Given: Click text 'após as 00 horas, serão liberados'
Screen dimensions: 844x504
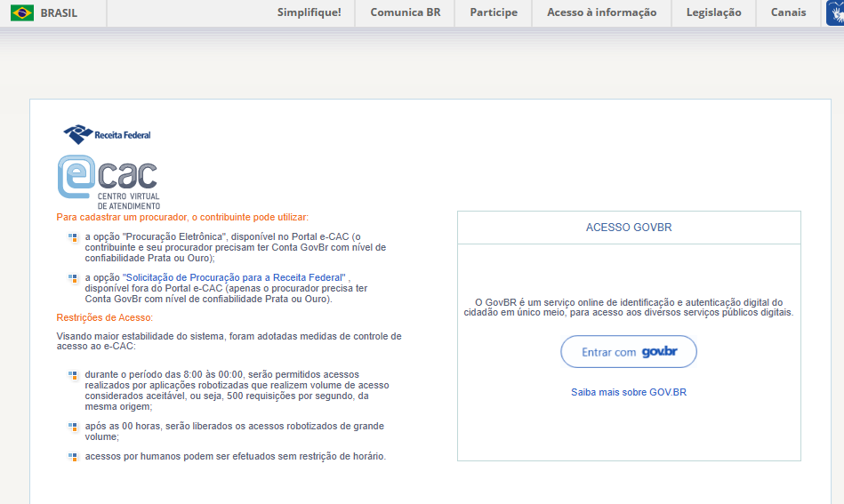Looking at the screenshot, I should pos(234,431).
